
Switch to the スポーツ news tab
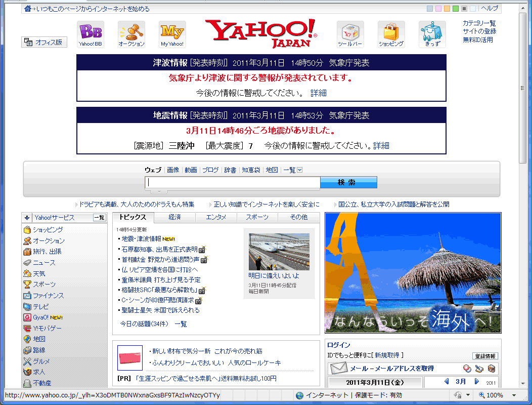coord(257,217)
